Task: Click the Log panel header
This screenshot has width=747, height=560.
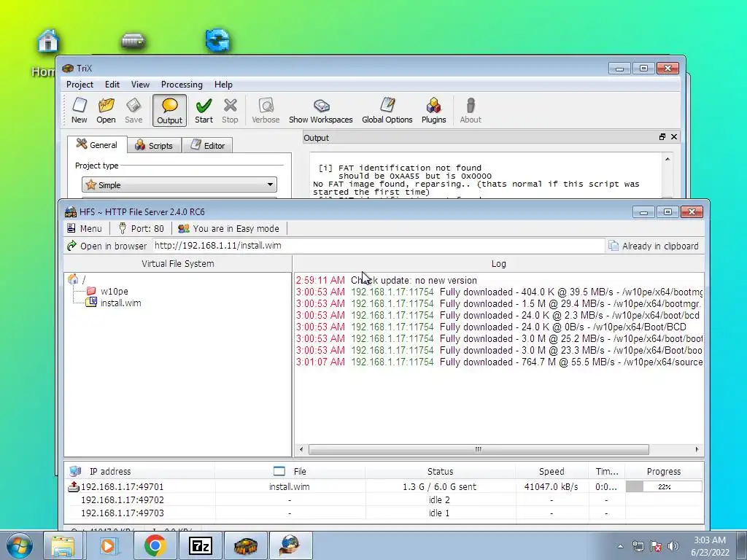Action: (499, 264)
